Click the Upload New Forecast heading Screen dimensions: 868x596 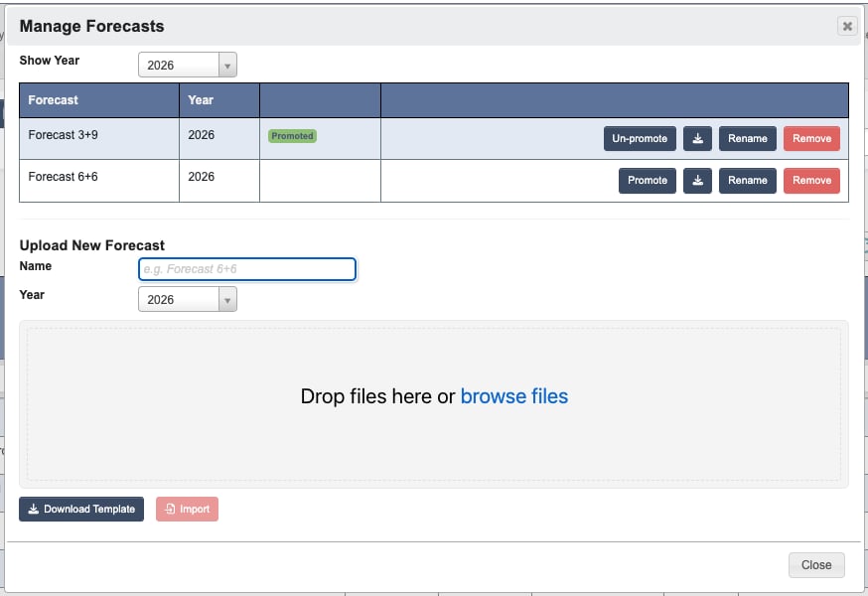[92, 245]
